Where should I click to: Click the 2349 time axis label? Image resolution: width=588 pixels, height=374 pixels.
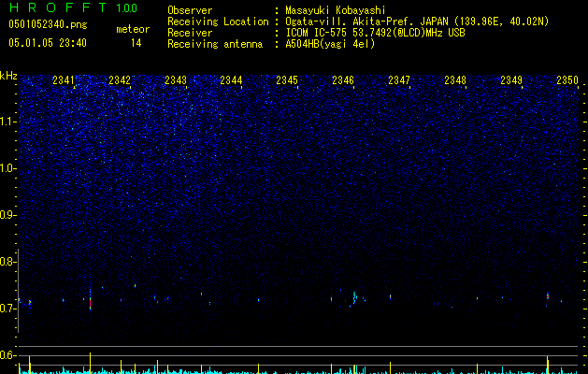(x=511, y=79)
